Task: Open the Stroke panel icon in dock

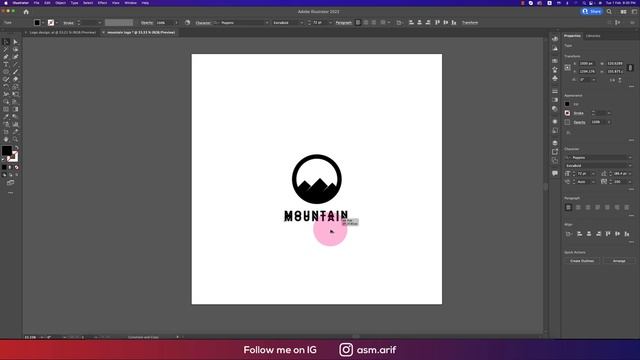Action: (x=555, y=91)
